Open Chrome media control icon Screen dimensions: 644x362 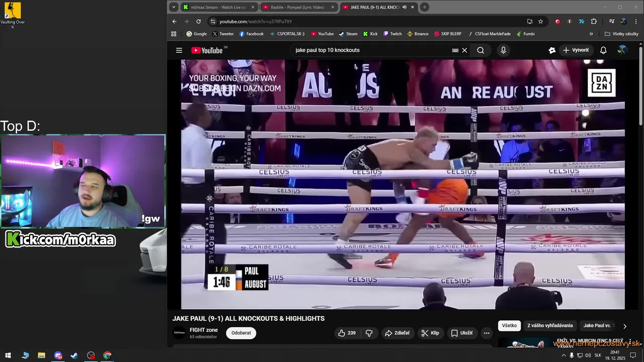611,21
